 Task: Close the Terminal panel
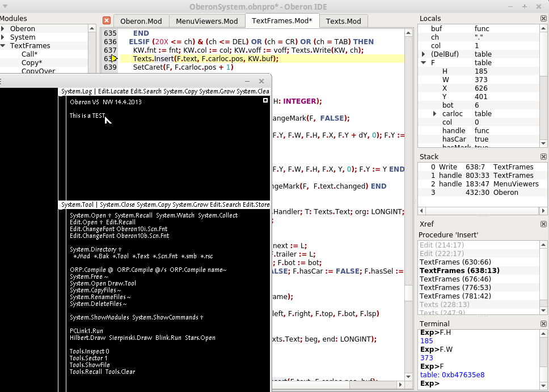click(543, 323)
